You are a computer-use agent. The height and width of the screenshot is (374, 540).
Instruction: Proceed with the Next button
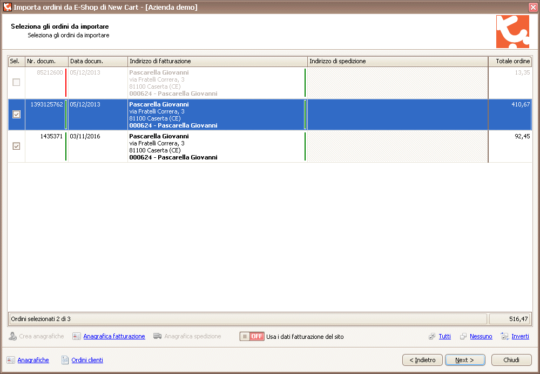(465, 360)
